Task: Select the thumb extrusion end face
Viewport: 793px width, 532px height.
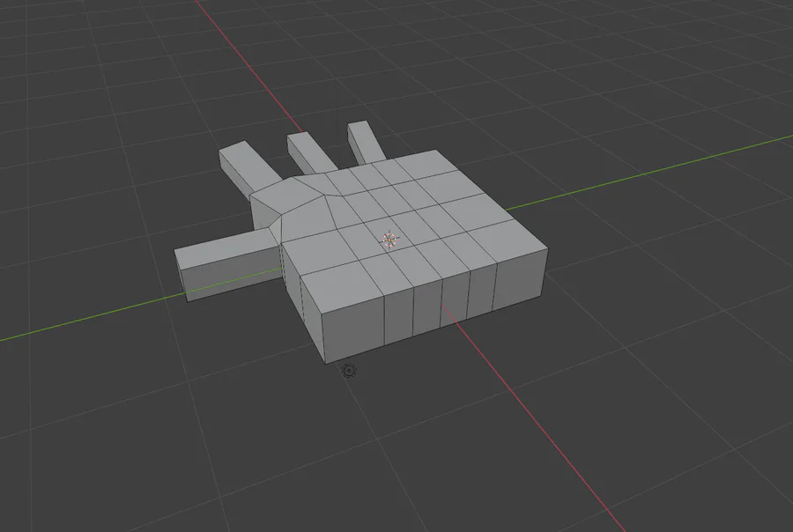Action: pos(181,276)
